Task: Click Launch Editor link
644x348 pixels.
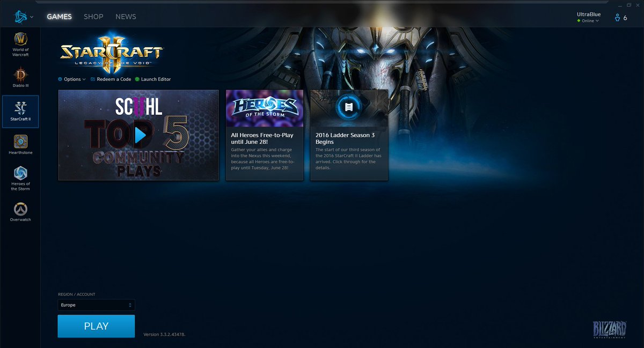Action: [x=156, y=79]
